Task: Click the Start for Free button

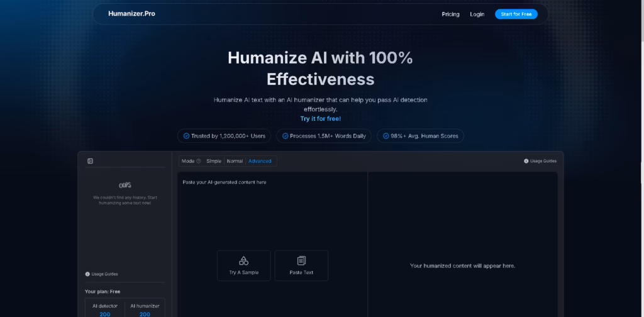Action: point(516,14)
